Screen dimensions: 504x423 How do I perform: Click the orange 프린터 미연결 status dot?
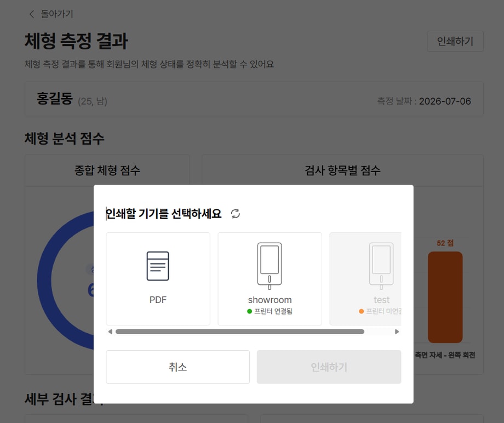click(361, 311)
